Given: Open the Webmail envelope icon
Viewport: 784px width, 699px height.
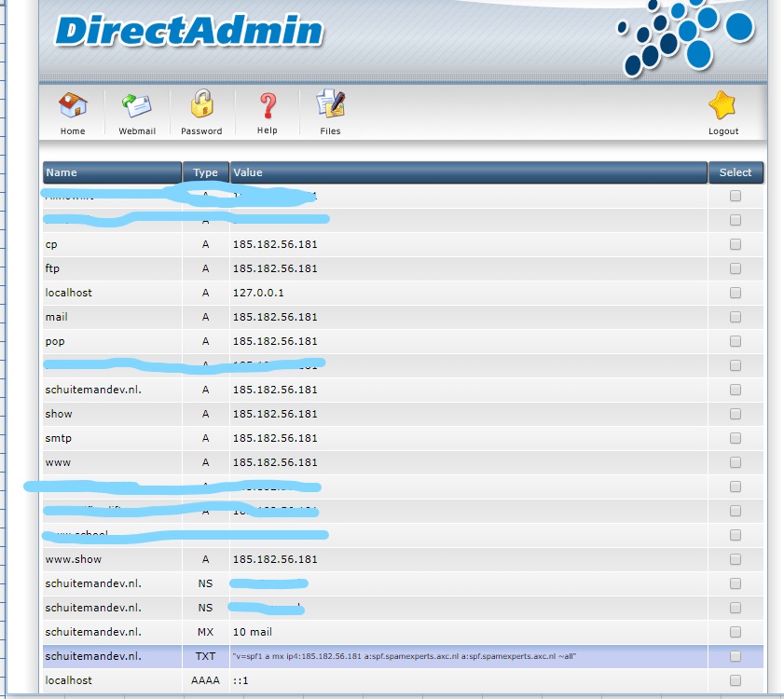Looking at the screenshot, I should [136, 105].
